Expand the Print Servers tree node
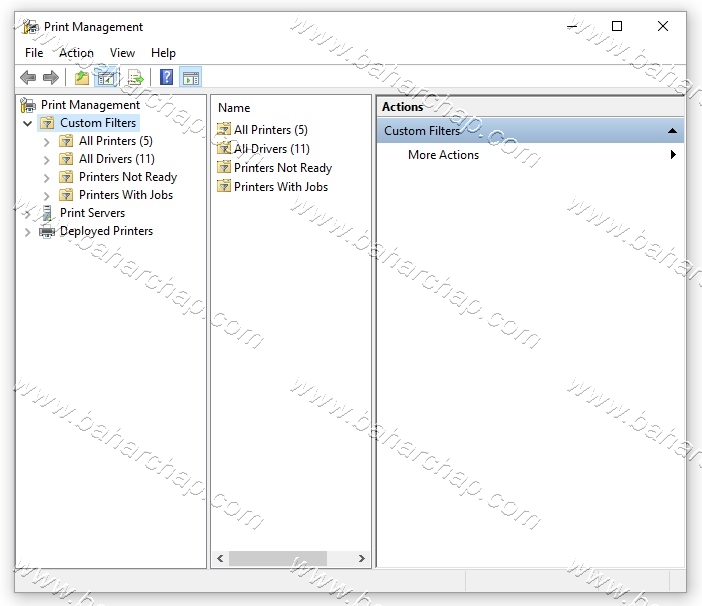Screen dimensions: 702x606 click(x=27, y=214)
